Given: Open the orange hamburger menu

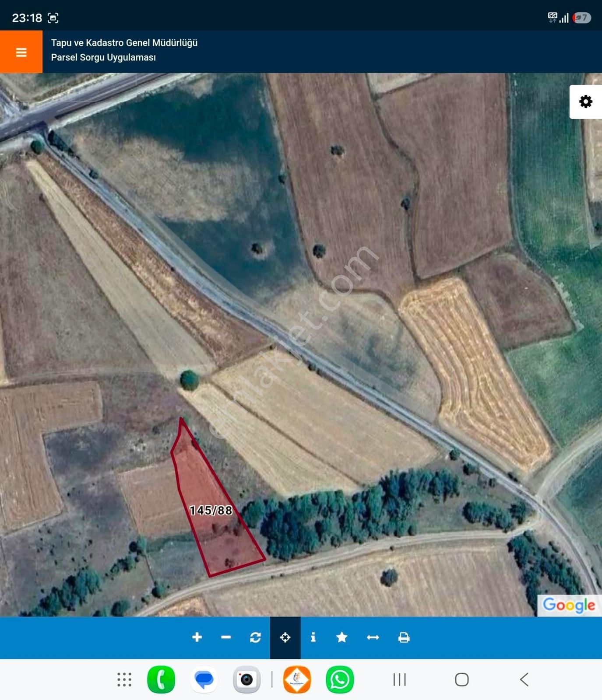Looking at the screenshot, I should click(x=21, y=52).
